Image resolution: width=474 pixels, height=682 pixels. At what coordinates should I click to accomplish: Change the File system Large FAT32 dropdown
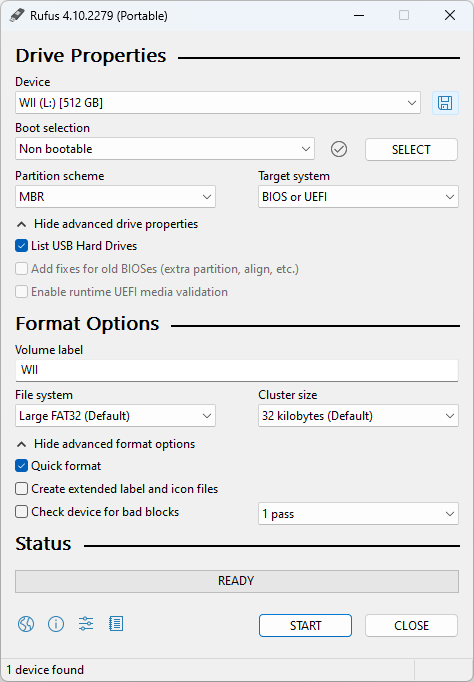[x=115, y=416]
